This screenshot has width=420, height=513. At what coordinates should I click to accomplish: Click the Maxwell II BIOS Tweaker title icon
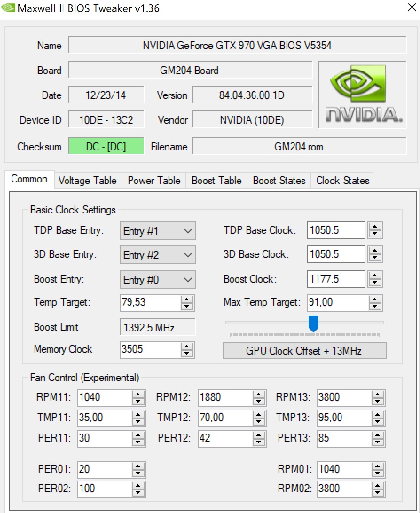pos(8,8)
